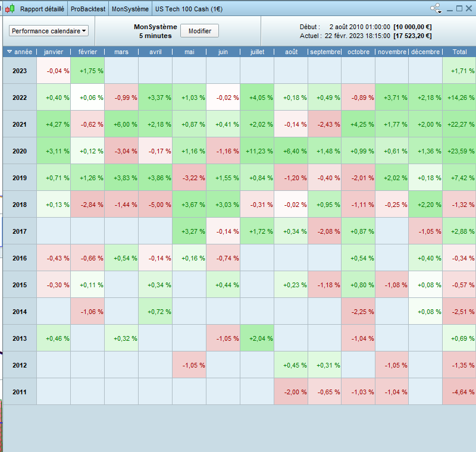
Task: Click the -4,64 % total for 2011
Action: [x=459, y=391]
